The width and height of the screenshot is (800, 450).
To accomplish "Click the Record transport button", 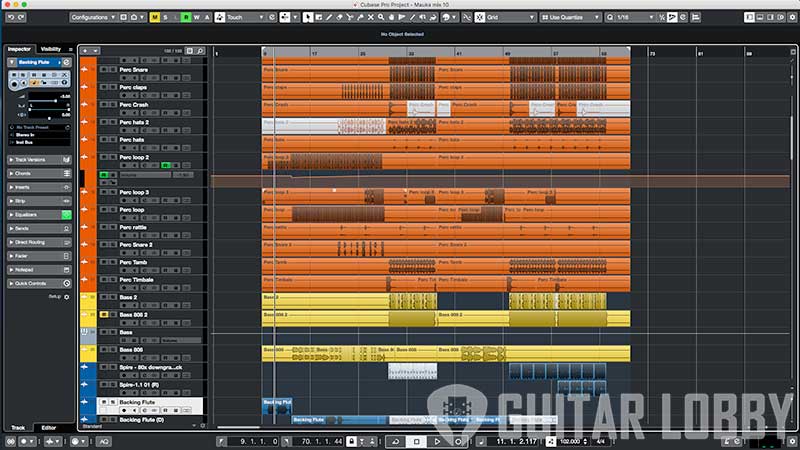I will [x=458, y=441].
